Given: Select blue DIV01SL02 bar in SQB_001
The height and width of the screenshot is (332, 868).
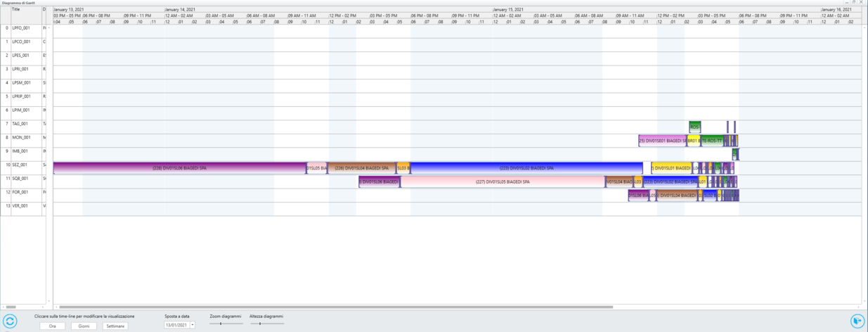Looking at the screenshot, I should [x=671, y=181].
